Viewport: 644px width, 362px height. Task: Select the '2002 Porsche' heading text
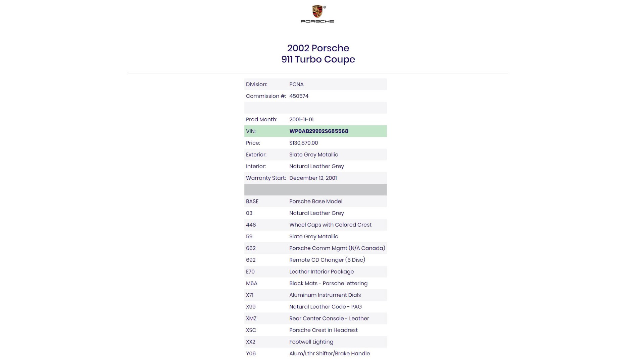[318, 48]
